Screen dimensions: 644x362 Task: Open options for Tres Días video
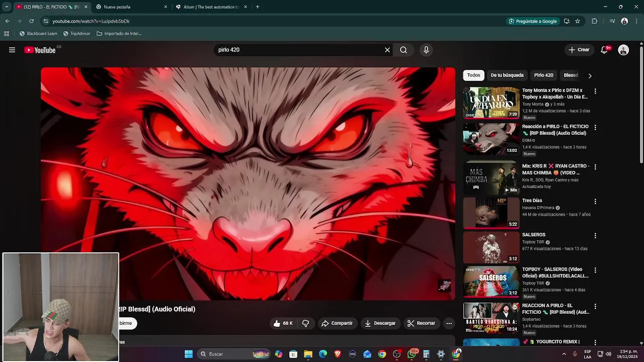click(595, 201)
